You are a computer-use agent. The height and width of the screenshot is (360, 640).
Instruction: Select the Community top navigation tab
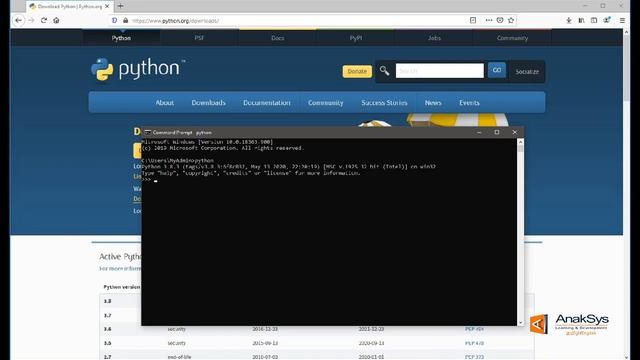point(512,38)
